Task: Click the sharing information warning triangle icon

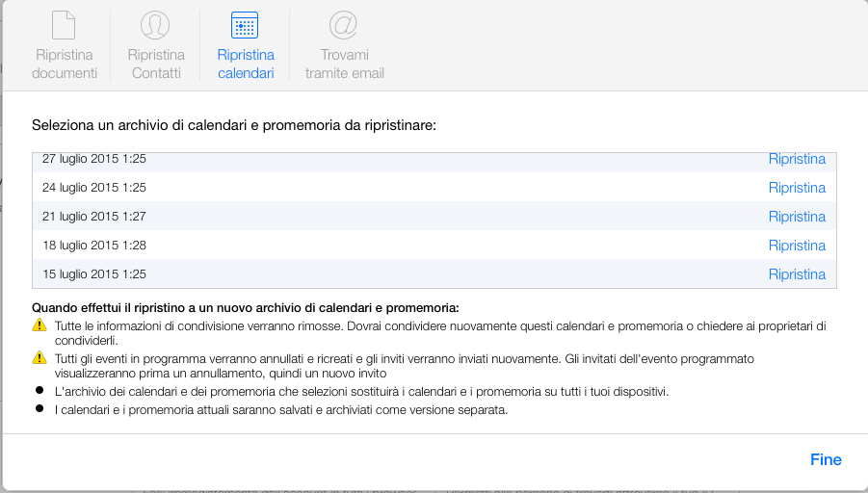Action: (x=39, y=325)
